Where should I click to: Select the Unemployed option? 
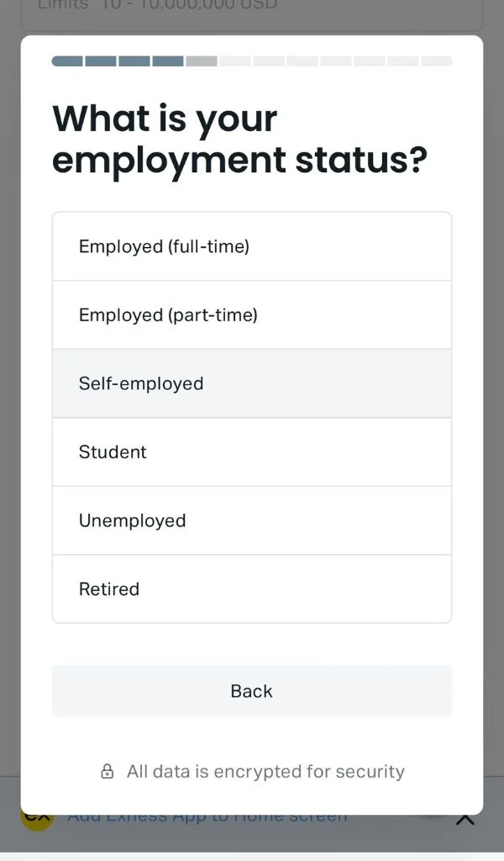pos(251,520)
